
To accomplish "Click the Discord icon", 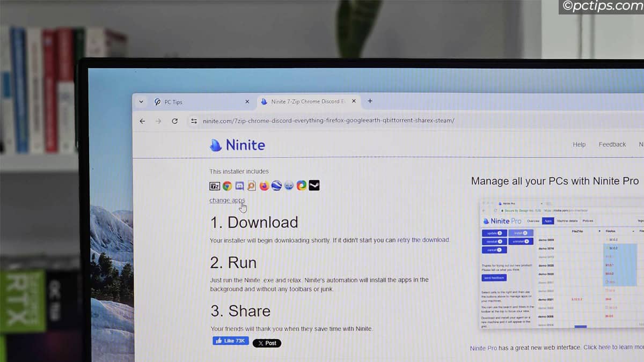I will (239, 186).
